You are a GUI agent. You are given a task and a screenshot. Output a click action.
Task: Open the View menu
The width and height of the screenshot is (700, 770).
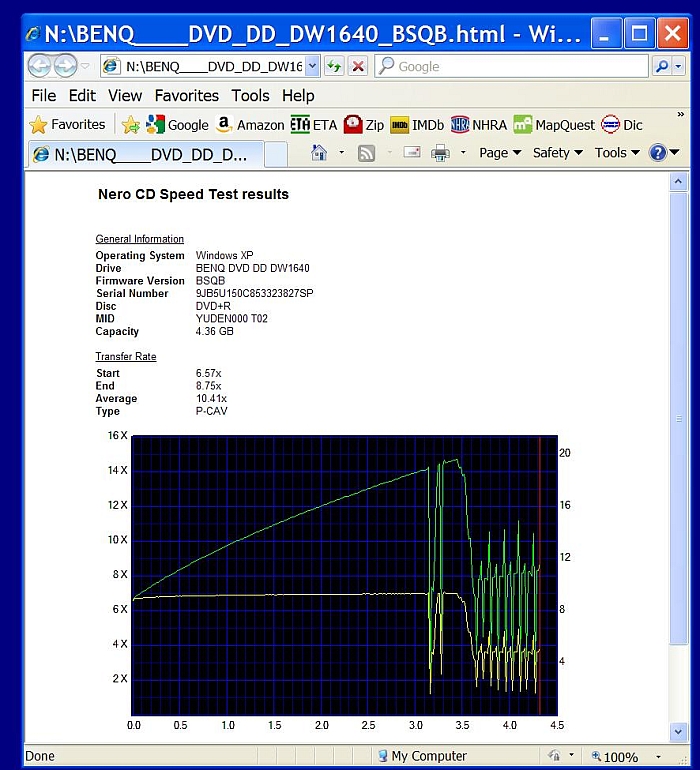click(125, 95)
